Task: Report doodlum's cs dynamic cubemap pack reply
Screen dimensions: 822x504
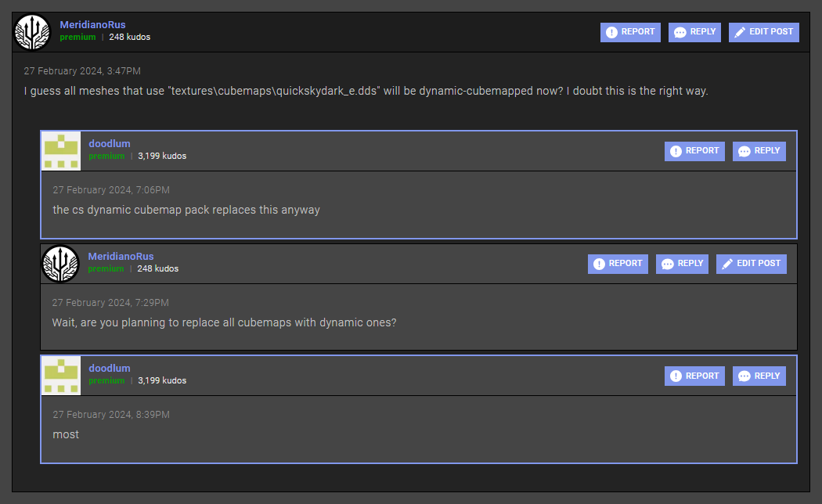Action: coord(694,151)
